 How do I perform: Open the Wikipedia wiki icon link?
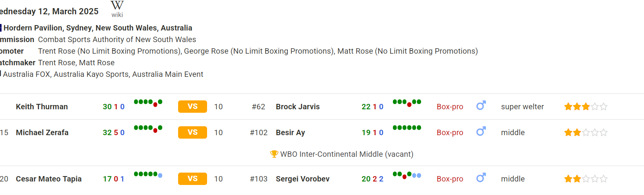pyautogui.click(x=117, y=9)
